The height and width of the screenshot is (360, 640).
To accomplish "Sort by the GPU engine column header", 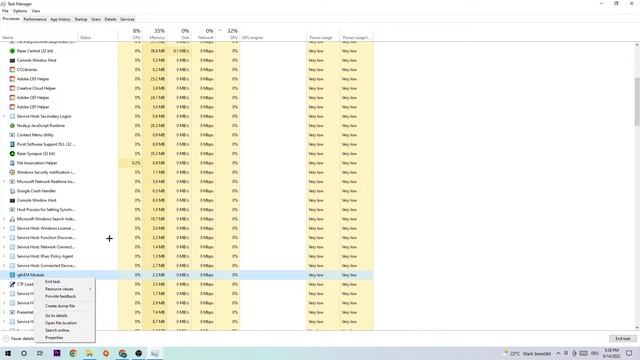I will click(x=273, y=34).
